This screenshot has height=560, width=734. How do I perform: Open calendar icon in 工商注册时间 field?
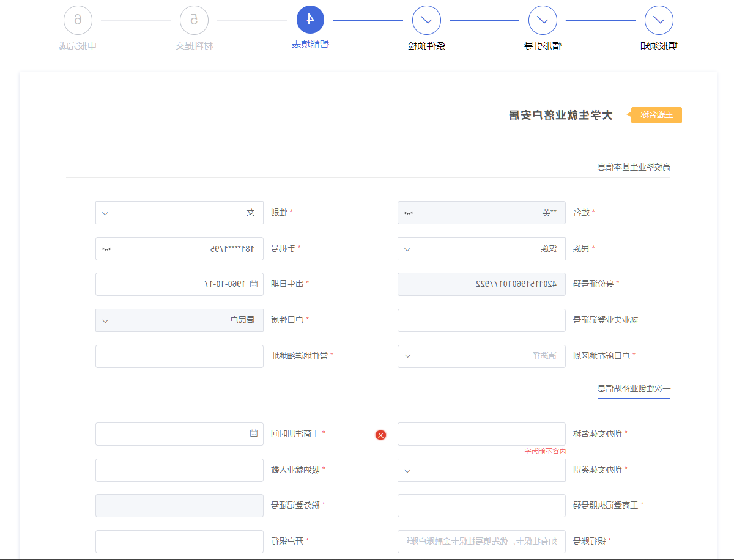254,433
